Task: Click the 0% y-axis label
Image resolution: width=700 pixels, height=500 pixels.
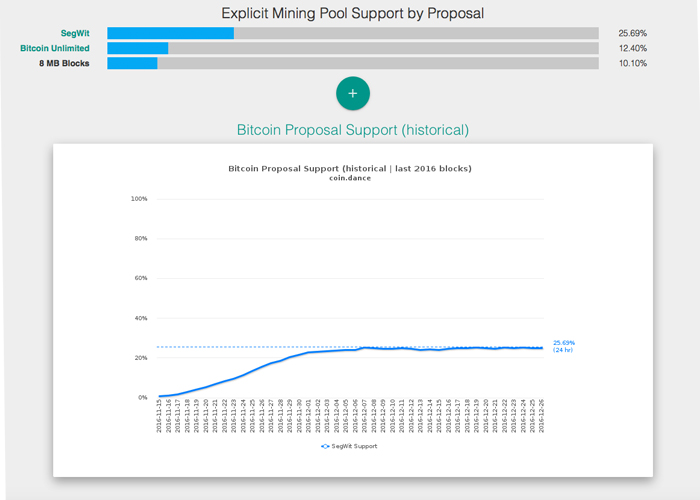Action: click(142, 397)
